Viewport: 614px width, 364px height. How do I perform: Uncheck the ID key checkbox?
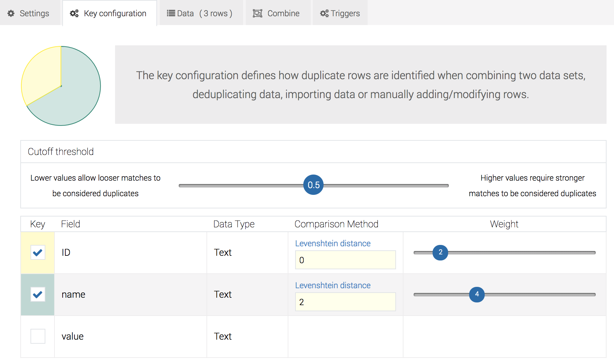pos(38,252)
